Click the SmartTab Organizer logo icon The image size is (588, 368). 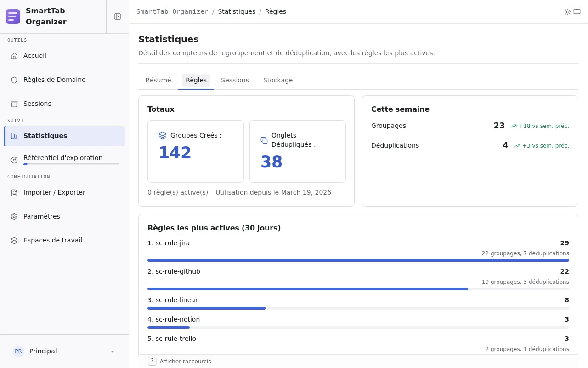click(13, 17)
